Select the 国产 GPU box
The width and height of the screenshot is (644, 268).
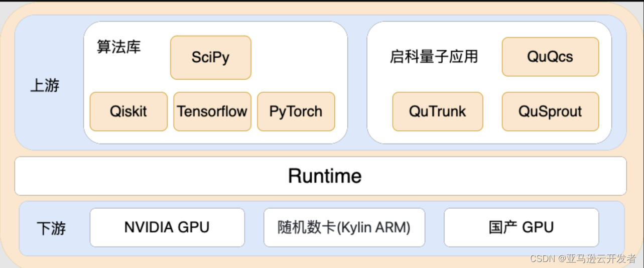(x=522, y=227)
